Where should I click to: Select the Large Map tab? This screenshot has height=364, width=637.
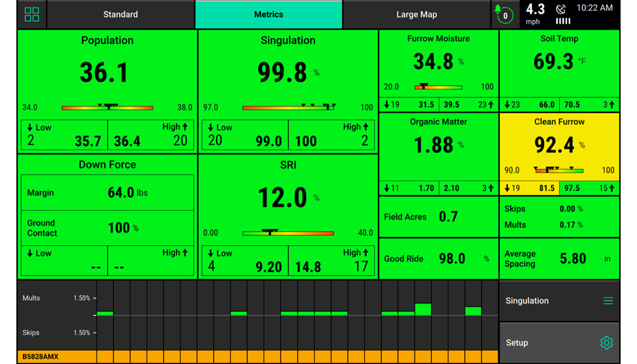click(x=416, y=15)
